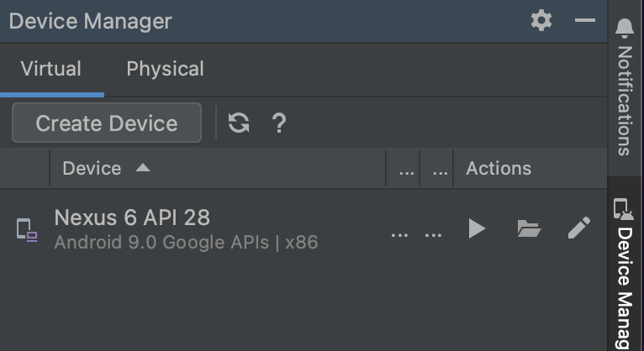The image size is (644, 351).
Task: Toggle sort arrow next to Device
Action: pos(143,167)
